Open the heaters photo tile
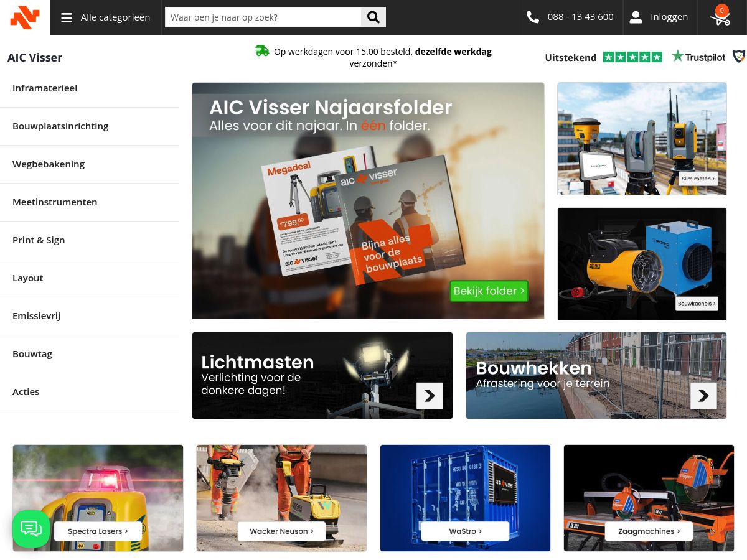This screenshot has height=560, width=747. (x=642, y=264)
